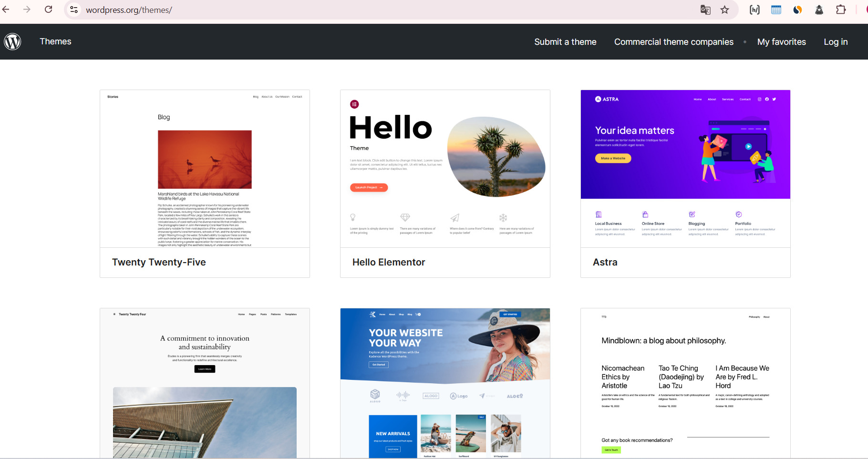Open the Mindblown philosophy blog theme preview
868x459 pixels.
click(x=685, y=383)
